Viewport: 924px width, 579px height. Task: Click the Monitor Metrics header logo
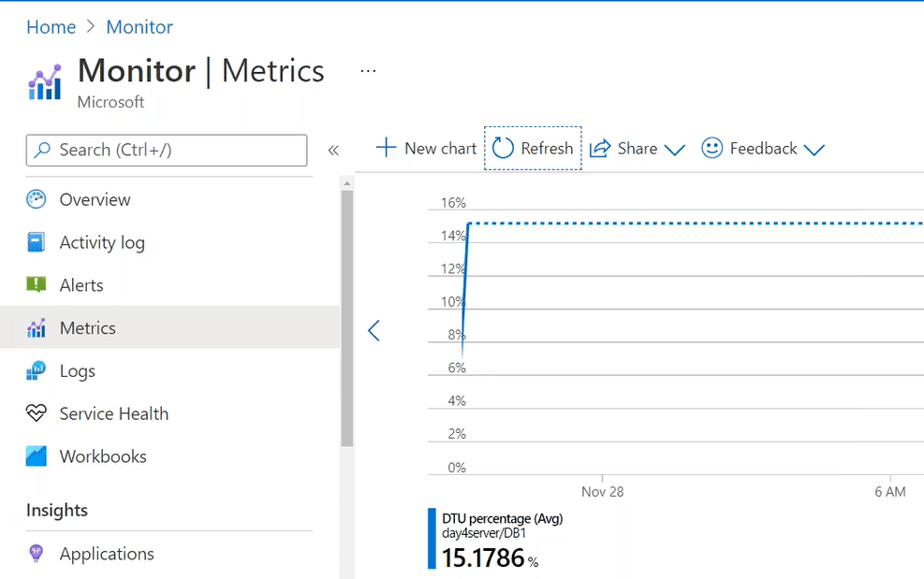(x=45, y=82)
